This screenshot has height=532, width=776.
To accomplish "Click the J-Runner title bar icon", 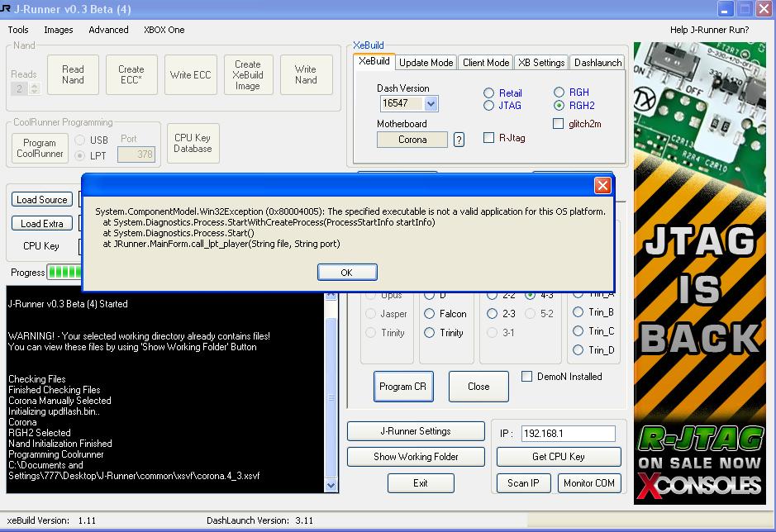I will [x=6, y=9].
